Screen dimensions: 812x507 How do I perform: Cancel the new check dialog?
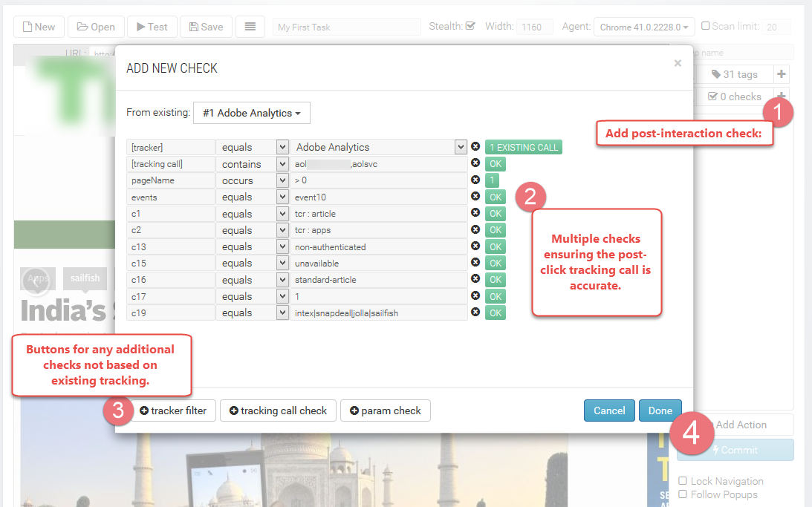pyautogui.click(x=609, y=410)
